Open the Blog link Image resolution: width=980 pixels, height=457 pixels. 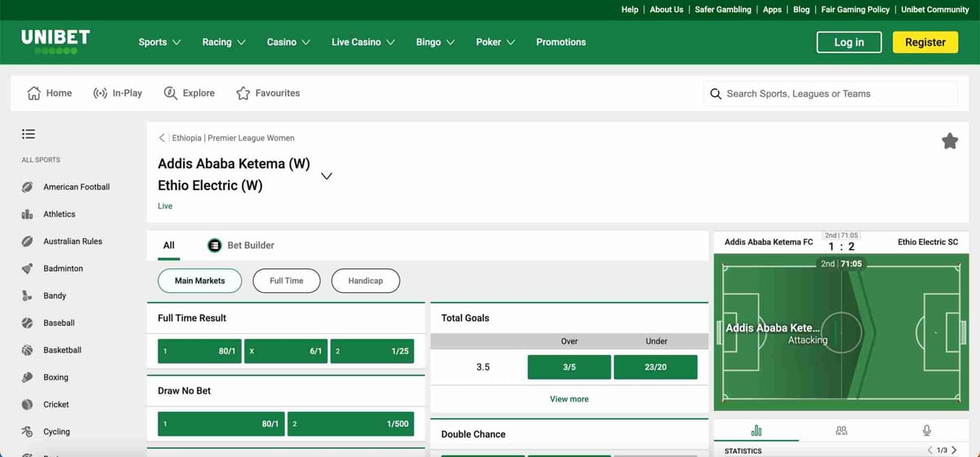pyautogui.click(x=801, y=10)
